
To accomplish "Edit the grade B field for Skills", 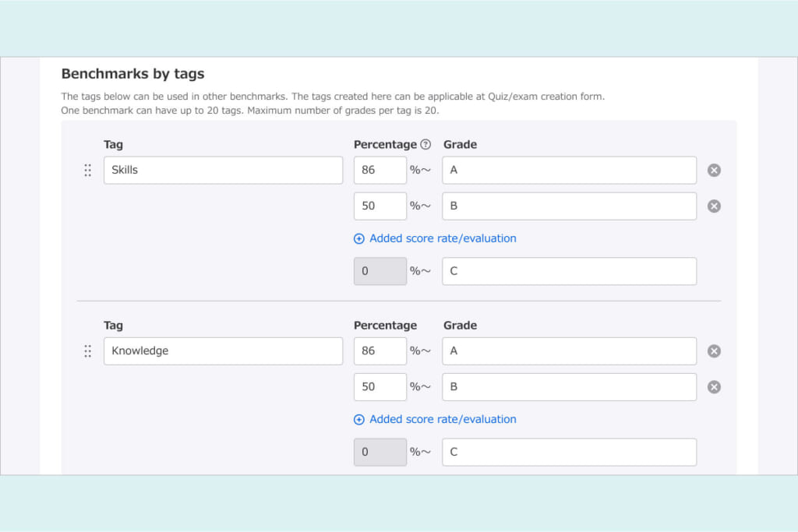I will pos(569,206).
